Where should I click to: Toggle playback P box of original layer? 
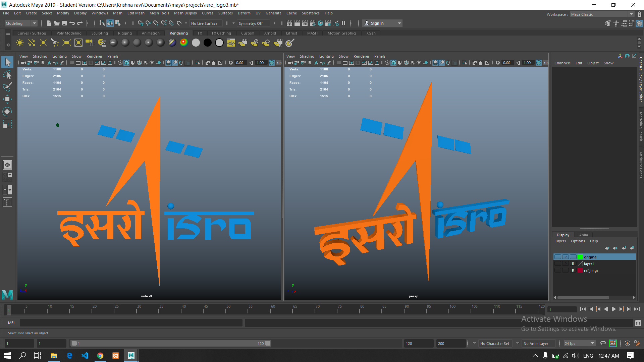pyautogui.click(x=566, y=257)
